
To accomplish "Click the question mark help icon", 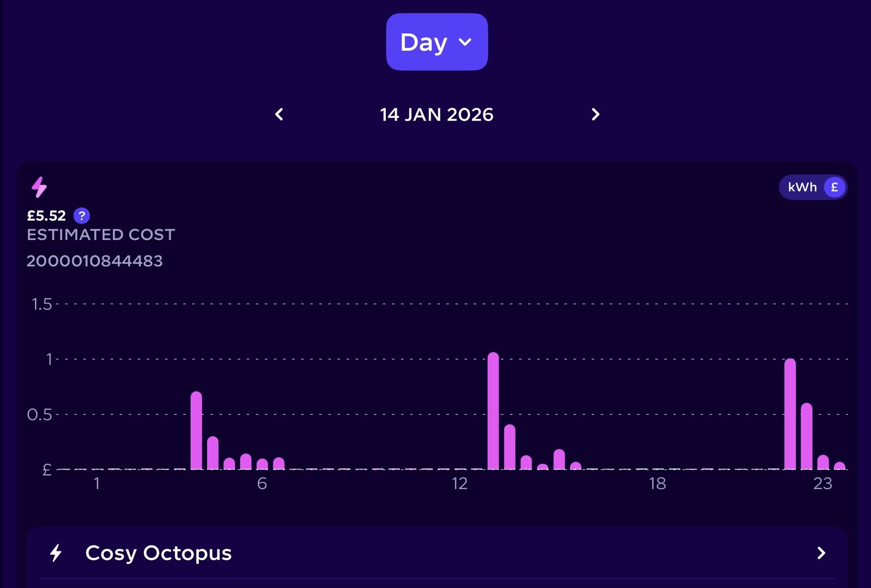I will click(x=82, y=216).
